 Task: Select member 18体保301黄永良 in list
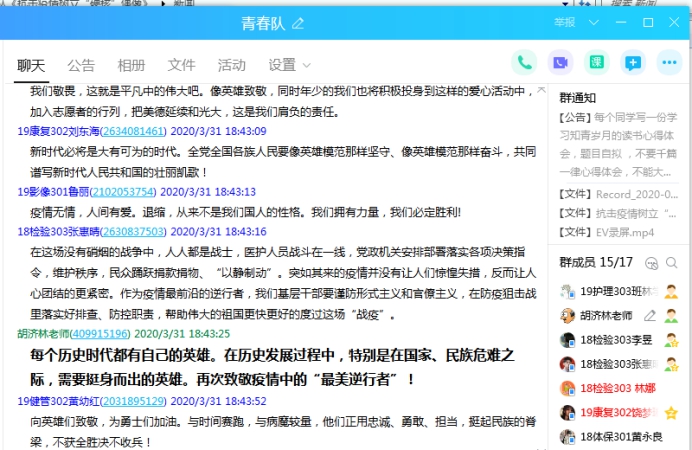pyautogui.click(x=620, y=437)
